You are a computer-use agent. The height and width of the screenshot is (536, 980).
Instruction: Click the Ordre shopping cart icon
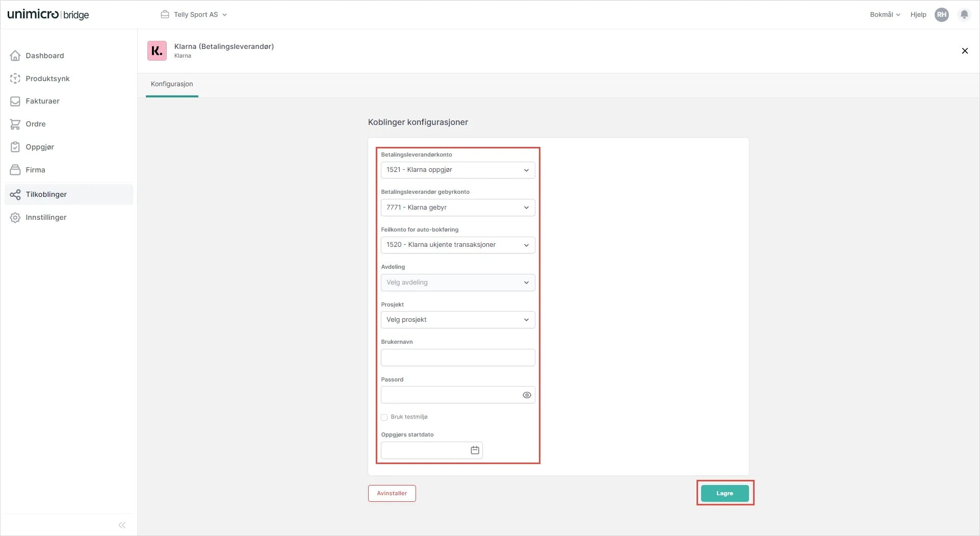pos(15,124)
